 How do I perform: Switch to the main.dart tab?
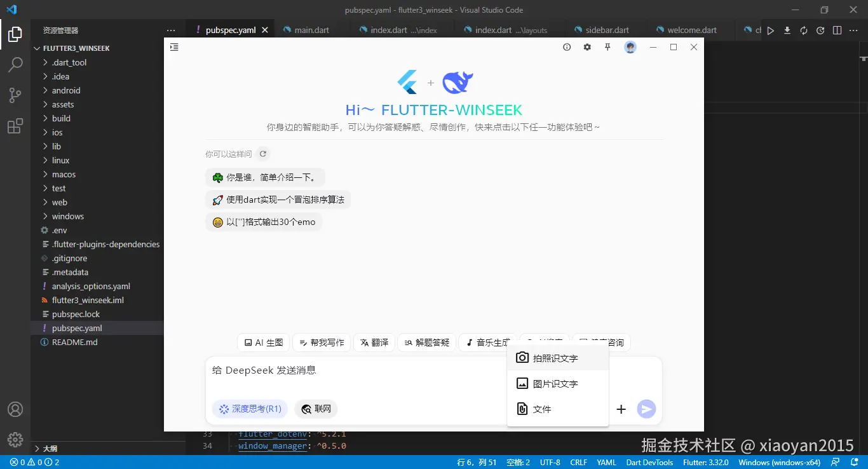click(x=311, y=30)
